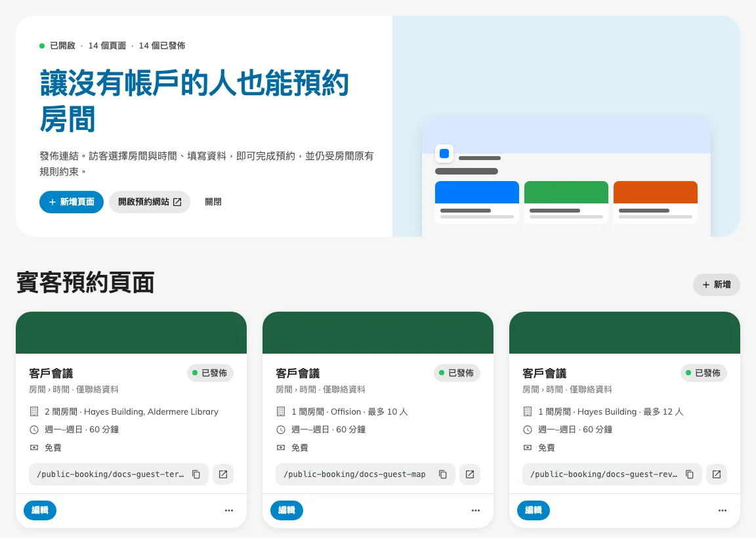Open more options on Offision card
The image size is (756, 538).
(476, 510)
